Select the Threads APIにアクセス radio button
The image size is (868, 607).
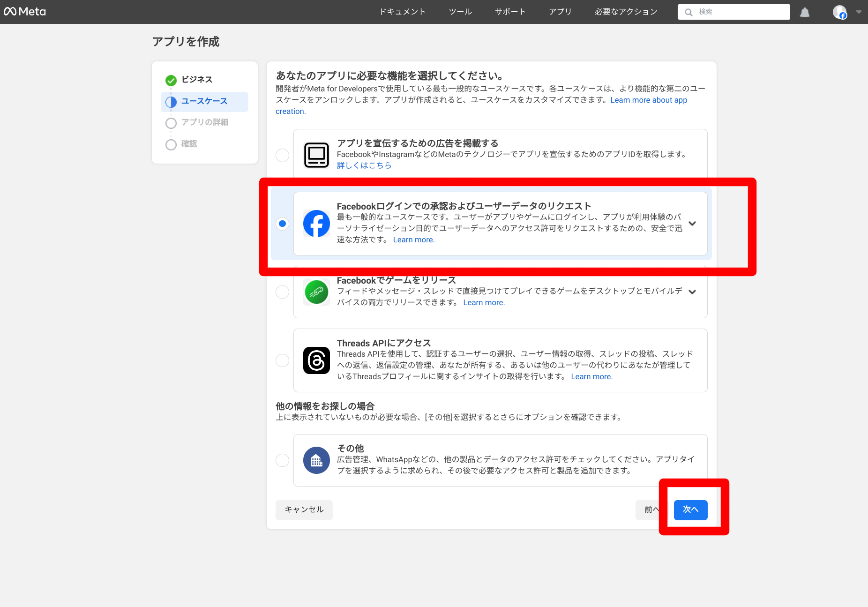[282, 360]
